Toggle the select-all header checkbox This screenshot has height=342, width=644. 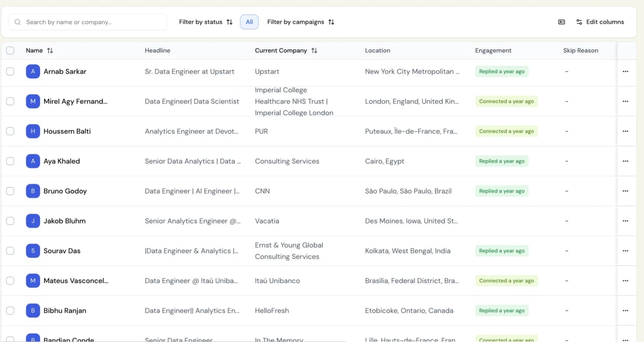(10, 50)
